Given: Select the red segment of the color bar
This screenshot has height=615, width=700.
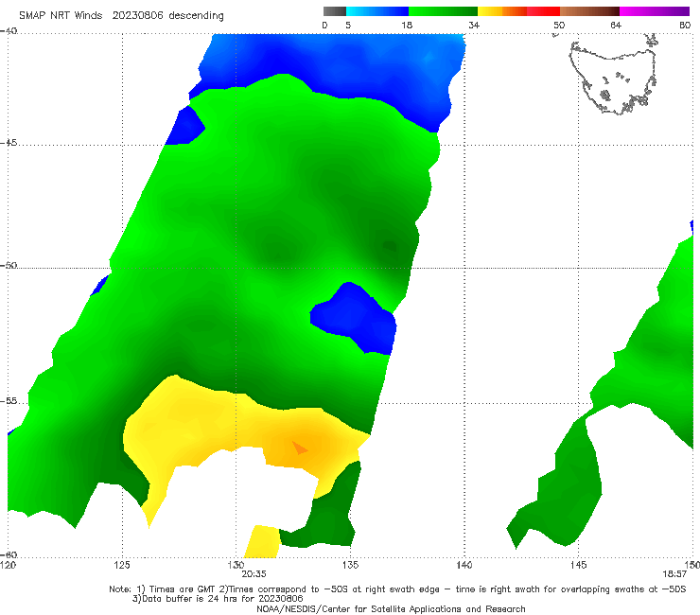Looking at the screenshot, I should [543, 11].
